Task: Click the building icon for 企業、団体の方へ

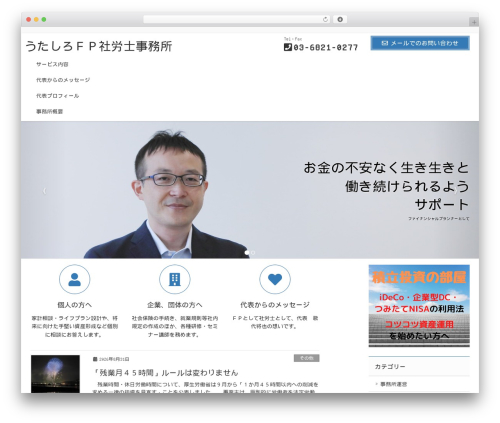Action: 175,279
